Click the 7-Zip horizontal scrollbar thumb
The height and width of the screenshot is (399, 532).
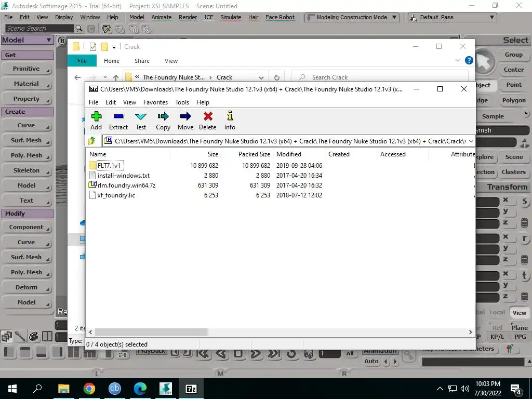click(151, 332)
